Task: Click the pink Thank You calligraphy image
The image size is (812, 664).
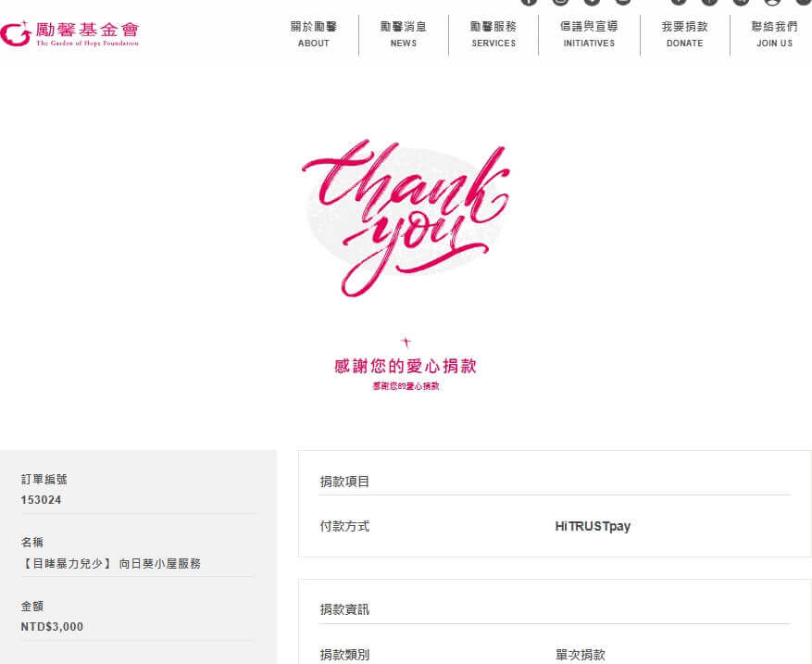Action: click(x=406, y=218)
